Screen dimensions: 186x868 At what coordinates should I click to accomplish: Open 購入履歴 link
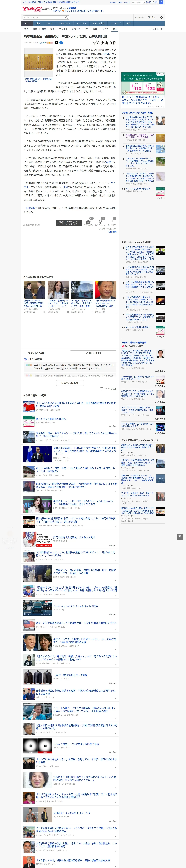point(152,18)
